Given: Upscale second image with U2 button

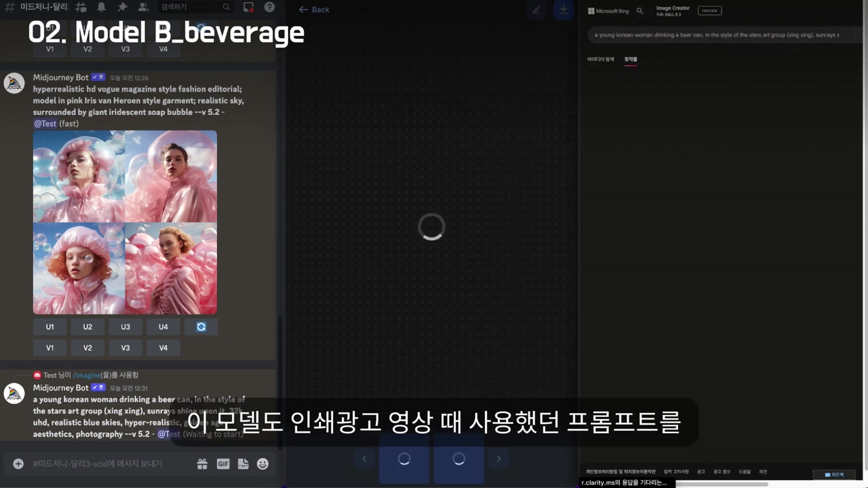Looking at the screenshot, I should [x=88, y=327].
